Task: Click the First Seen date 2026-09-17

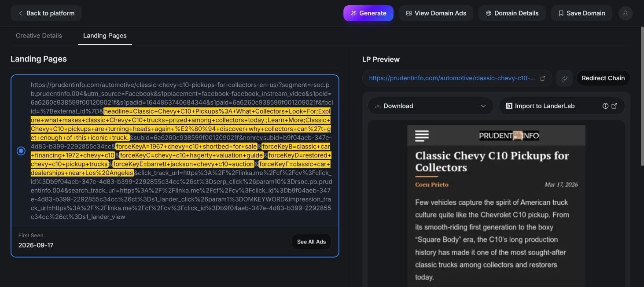Action: coord(36,245)
